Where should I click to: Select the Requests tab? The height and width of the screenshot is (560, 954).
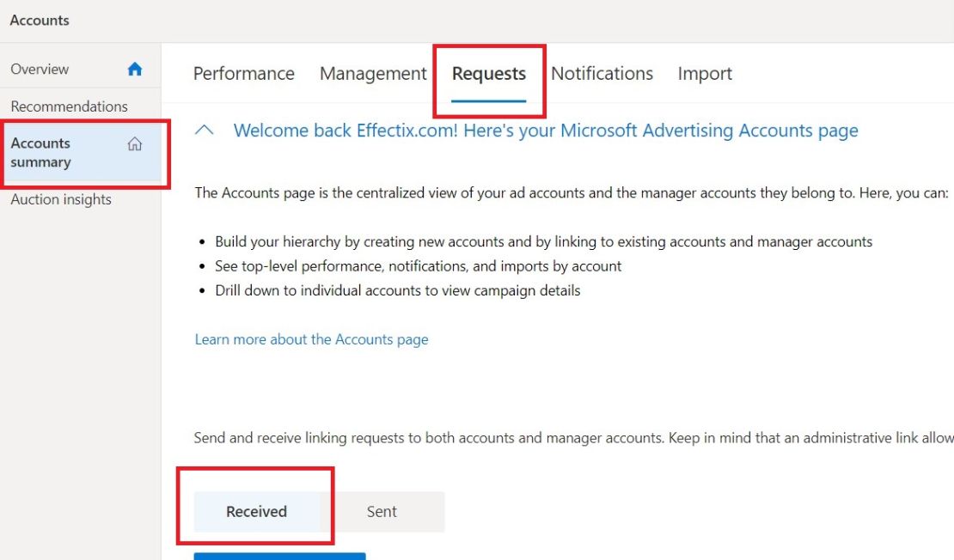tap(488, 74)
